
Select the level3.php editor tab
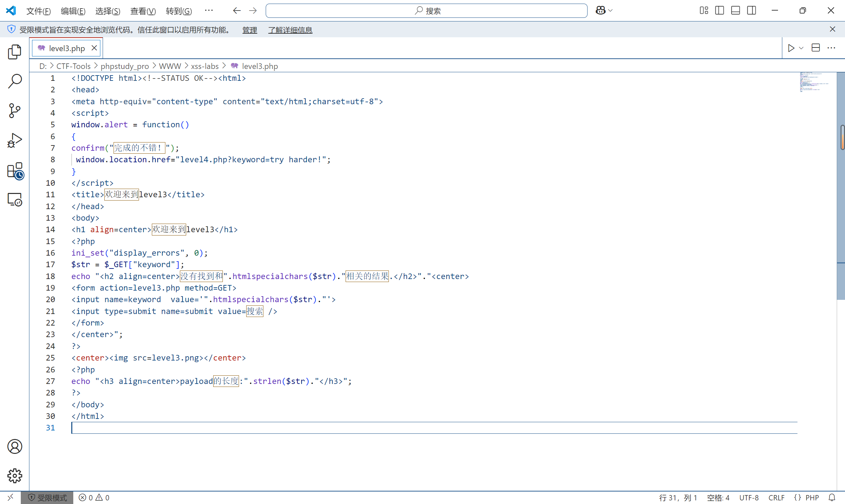pyautogui.click(x=67, y=48)
